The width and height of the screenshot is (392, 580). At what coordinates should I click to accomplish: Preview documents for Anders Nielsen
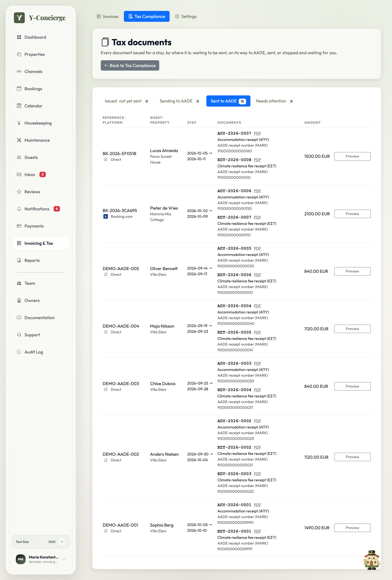pos(352,457)
